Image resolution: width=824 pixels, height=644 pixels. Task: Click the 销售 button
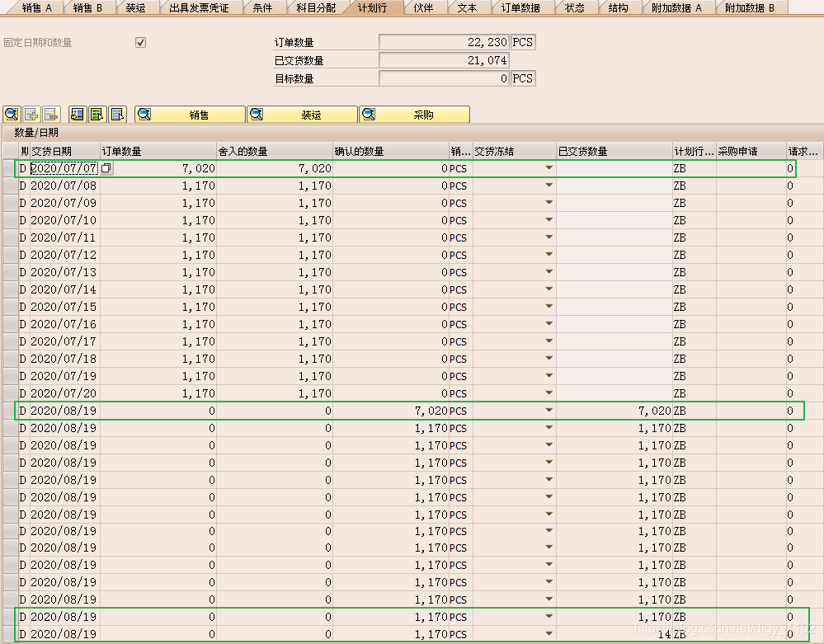pos(190,115)
